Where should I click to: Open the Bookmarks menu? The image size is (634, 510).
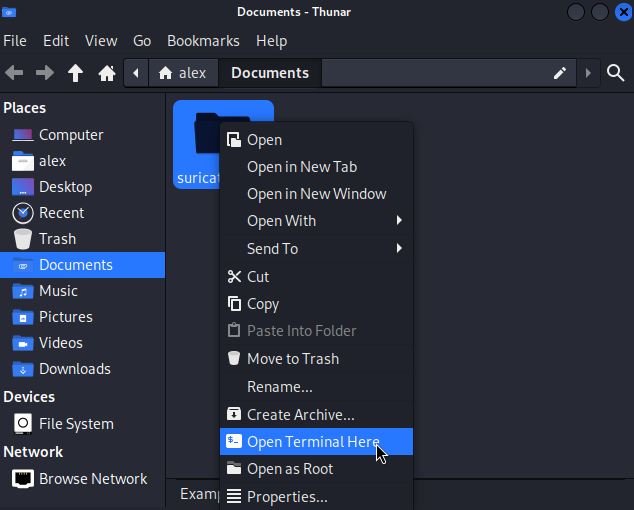pyautogui.click(x=203, y=41)
